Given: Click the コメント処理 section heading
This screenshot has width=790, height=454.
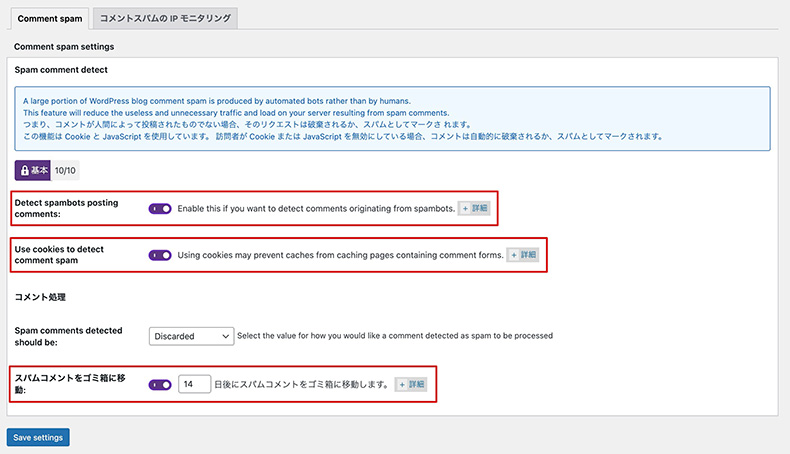Looking at the screenshot, I should tap(40, 297).
